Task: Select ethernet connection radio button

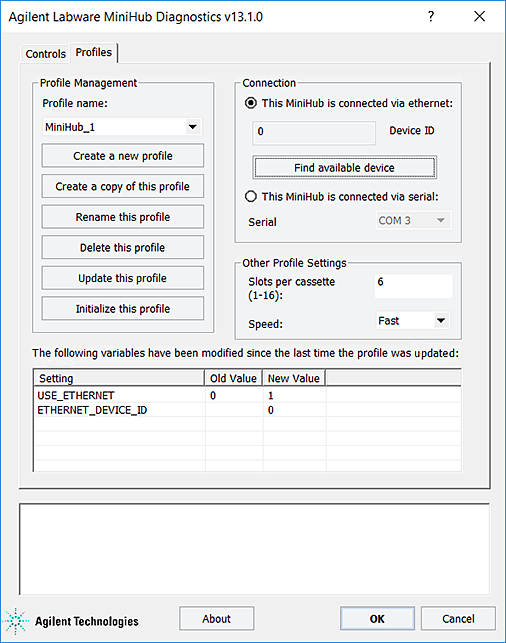Action: click(251, 103)
